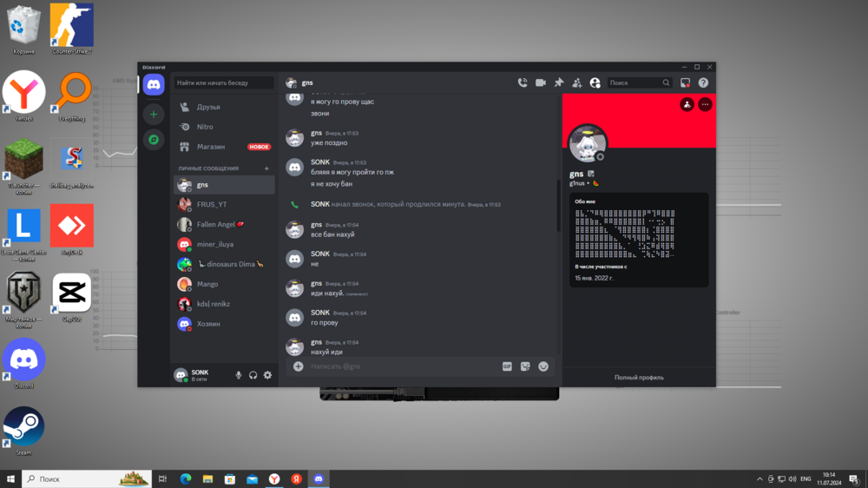The height and width of the screenshot is (488, 868).
Task: Deafen with headphones icon
Action: pyautogui.click(x=253, y=375)
